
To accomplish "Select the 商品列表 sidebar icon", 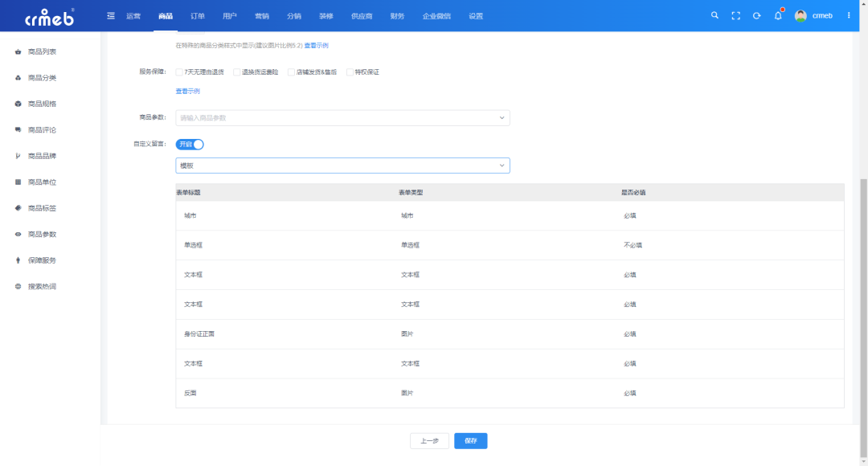I will coord(19,51).
